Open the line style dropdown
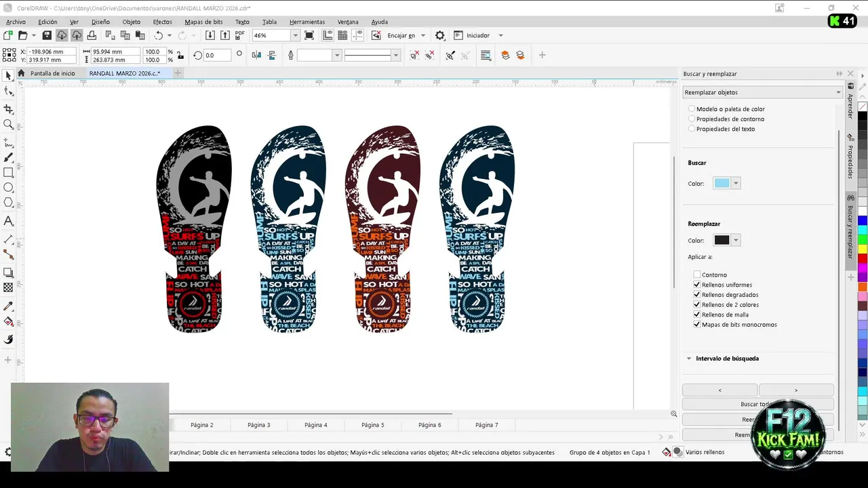868x488 pixels. [x=395, y=55]
